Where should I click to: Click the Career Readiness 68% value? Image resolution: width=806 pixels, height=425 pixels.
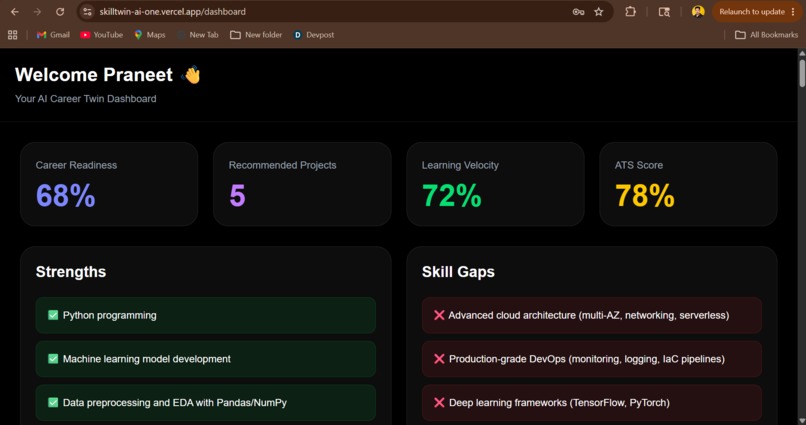[x=65, y=196]
